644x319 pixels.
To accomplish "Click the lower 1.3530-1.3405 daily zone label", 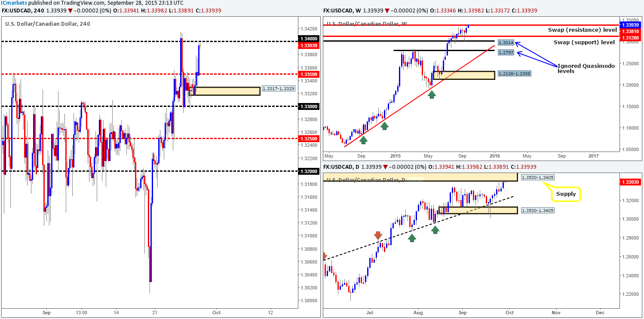I will tap(537, 210).
